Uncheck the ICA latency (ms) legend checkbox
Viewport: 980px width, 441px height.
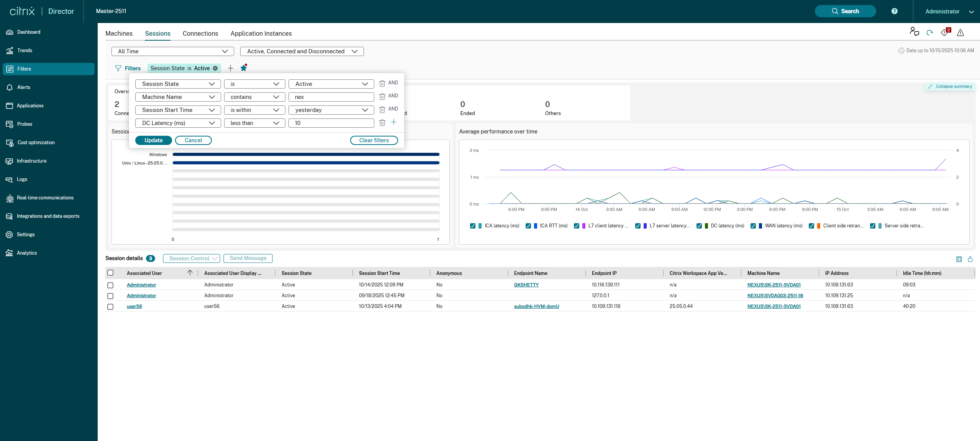472,226
